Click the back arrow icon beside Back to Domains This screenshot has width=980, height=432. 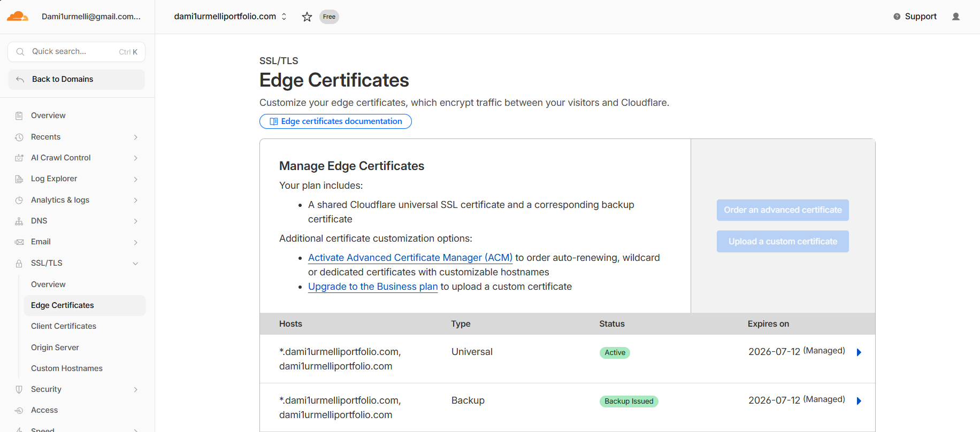tap(20, 79)
